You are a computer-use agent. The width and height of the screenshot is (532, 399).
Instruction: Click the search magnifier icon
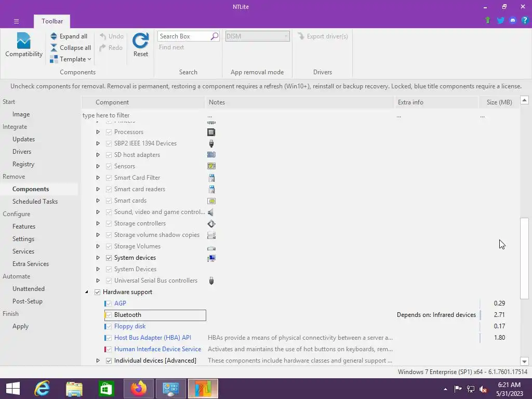point(215,36)
